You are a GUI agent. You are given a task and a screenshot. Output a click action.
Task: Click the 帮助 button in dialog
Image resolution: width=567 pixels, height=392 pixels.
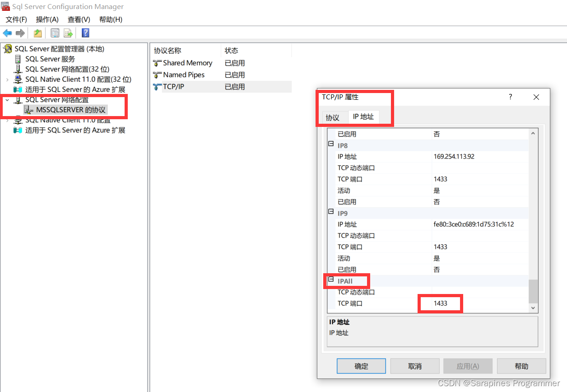[x=521, y=366]
